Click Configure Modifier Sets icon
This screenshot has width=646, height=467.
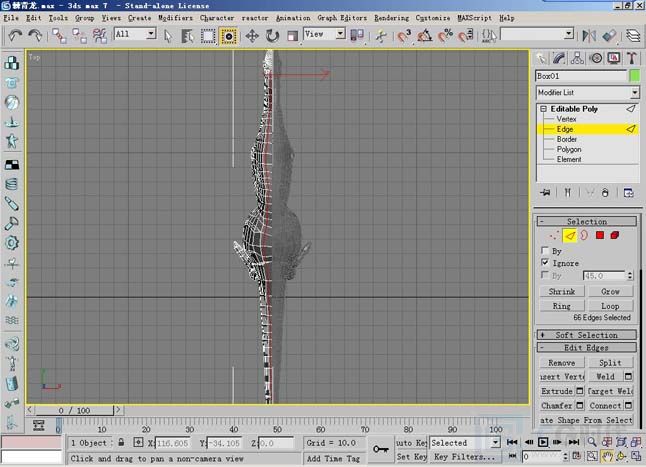[x=628, y=192]
